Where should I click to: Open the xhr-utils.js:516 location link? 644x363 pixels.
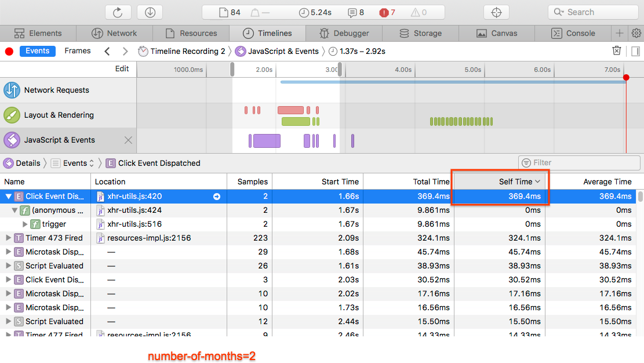pyautogui.click(x=134, y=224)
